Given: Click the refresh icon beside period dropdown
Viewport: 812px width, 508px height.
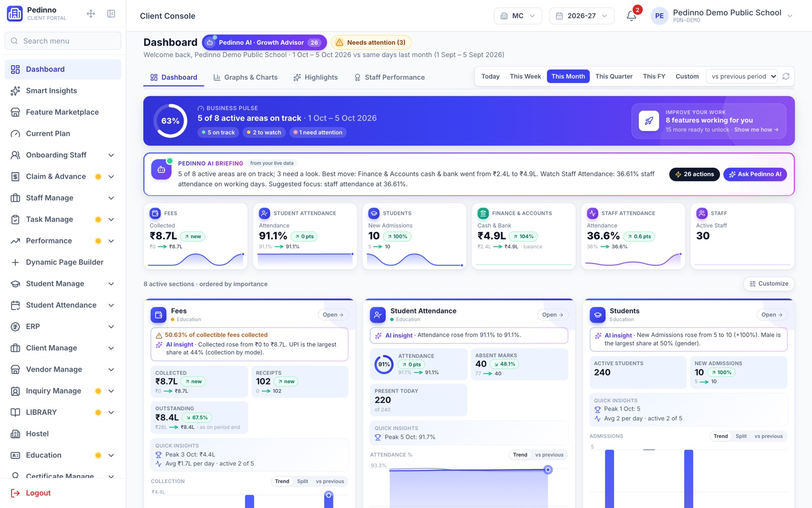Looking at the screenshot, I should pos(786,76).
